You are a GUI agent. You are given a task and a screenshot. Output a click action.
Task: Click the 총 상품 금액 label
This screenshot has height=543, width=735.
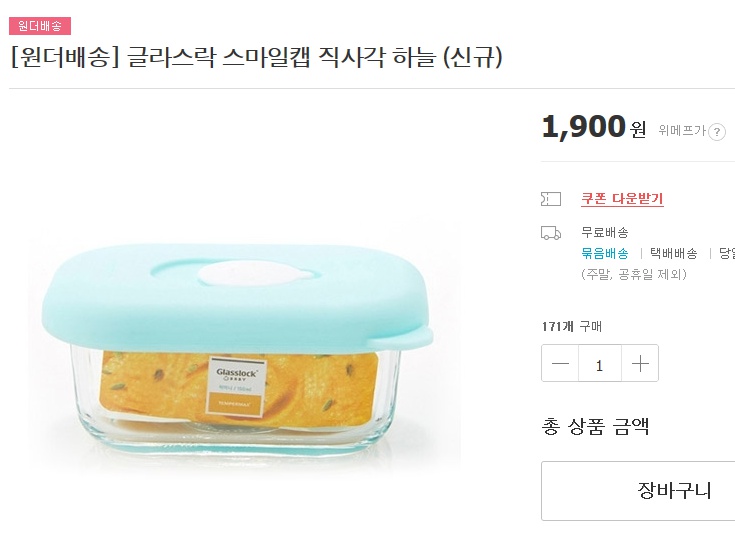(595, 427)
